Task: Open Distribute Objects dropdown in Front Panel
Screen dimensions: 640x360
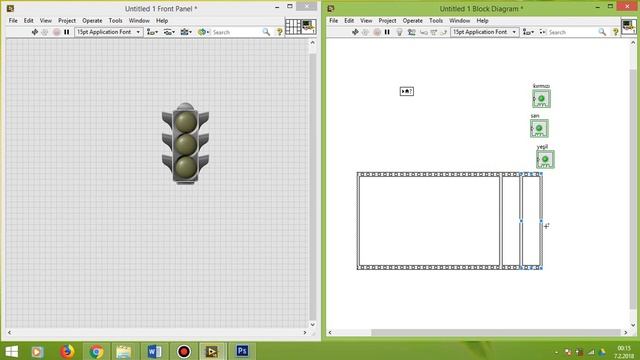Action: 169,32
